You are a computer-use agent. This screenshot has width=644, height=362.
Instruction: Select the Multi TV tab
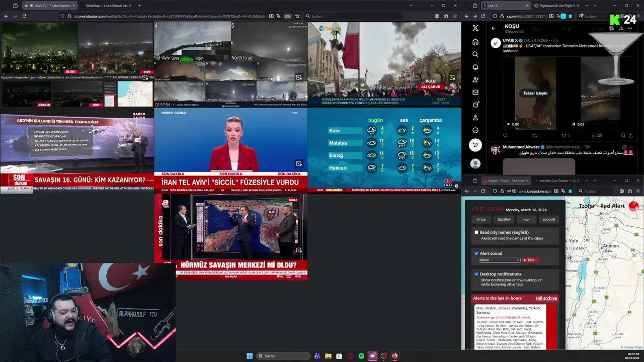tap(50, 6)
